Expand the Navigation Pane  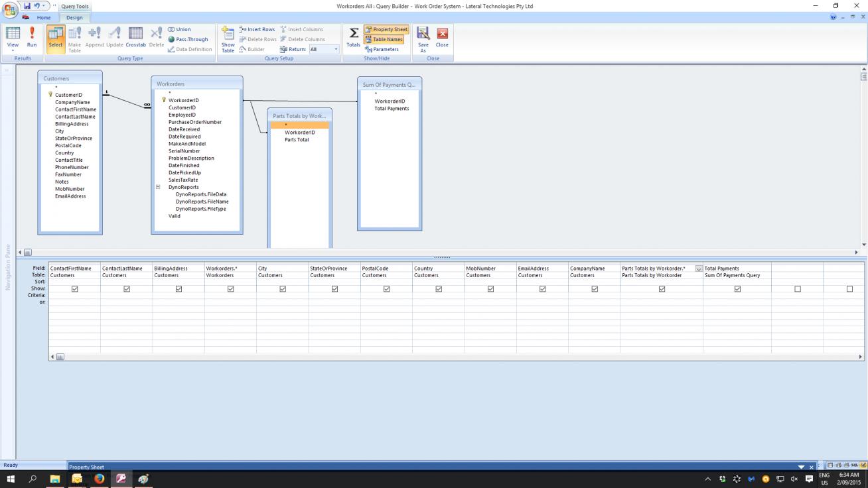(x=8, y=70)
